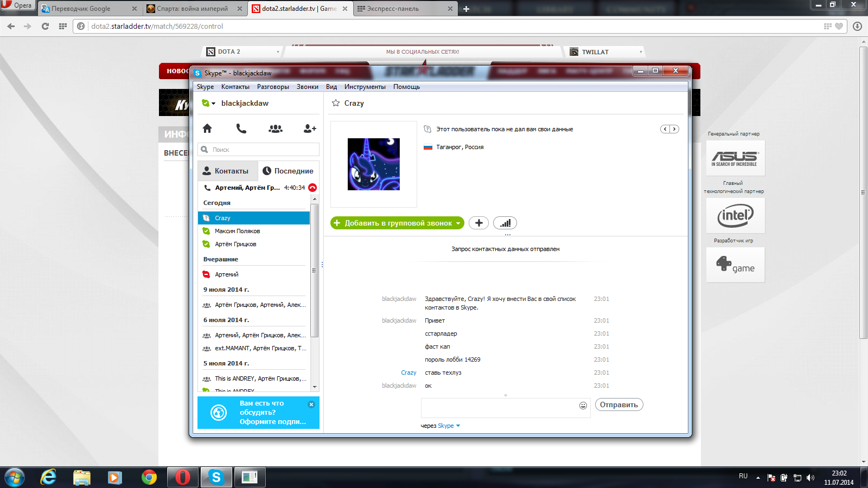The image size is (868, 488).
Task: Click the Skype search field
Action: coord(259,150)
